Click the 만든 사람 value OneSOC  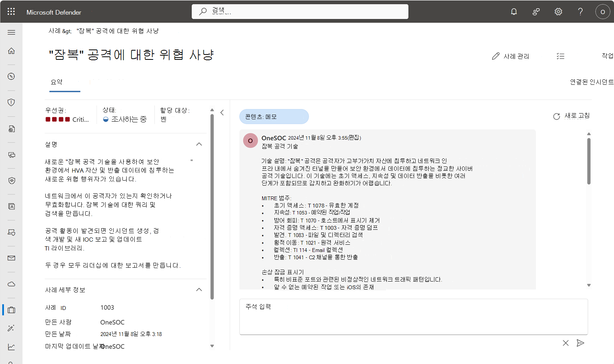(112, 322)
